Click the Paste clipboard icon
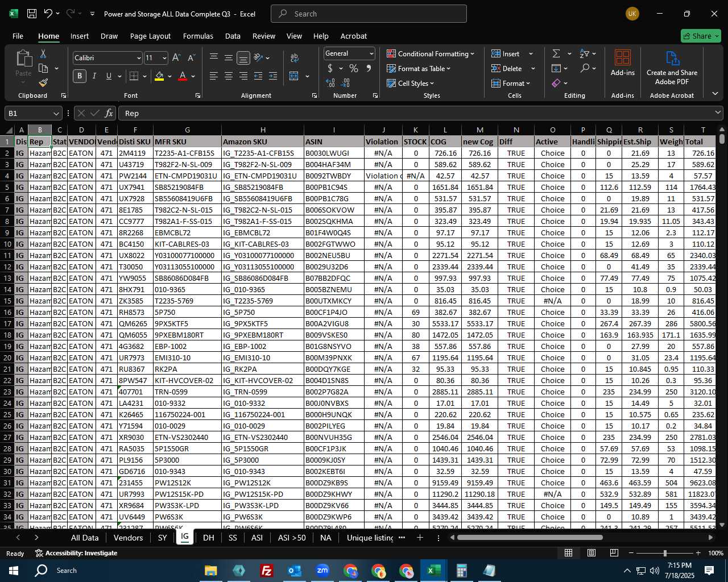 pos(24,59)
